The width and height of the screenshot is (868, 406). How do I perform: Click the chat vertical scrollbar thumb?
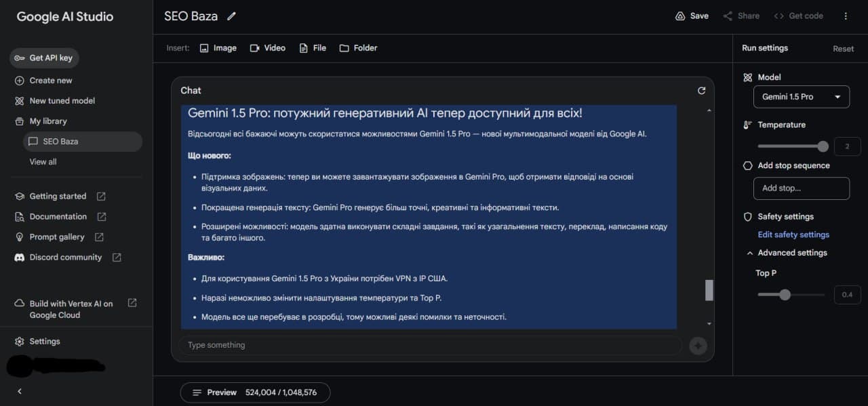click(x=709, y=290)
